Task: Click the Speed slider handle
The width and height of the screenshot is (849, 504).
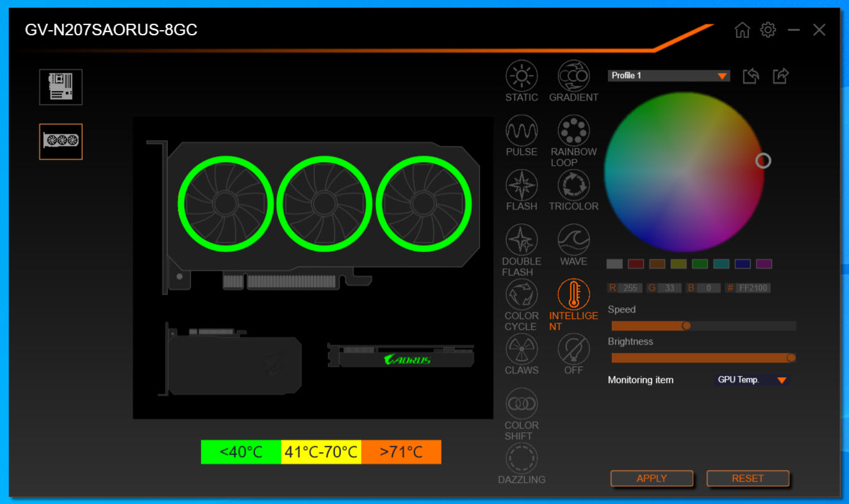Action: 686,325
